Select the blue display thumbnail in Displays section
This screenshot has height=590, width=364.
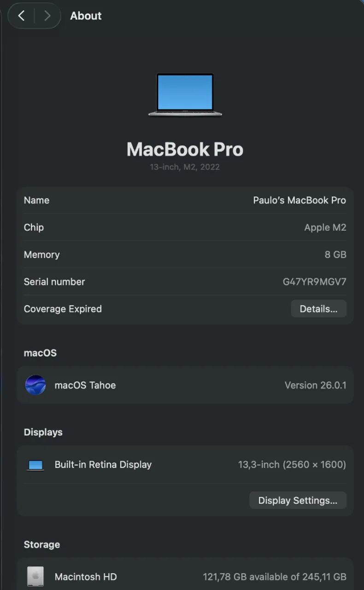(x=35, y=465)
